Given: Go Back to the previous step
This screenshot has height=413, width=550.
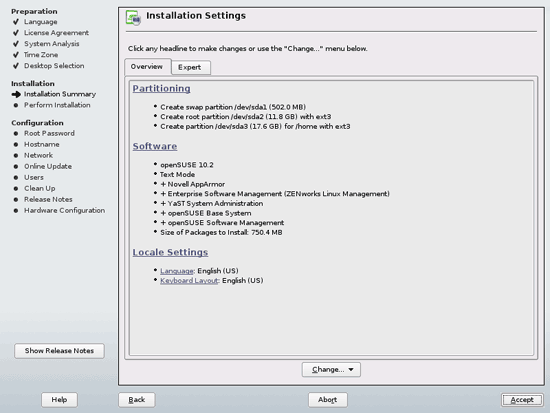Looking at the screenshot, I should (136, 400).
